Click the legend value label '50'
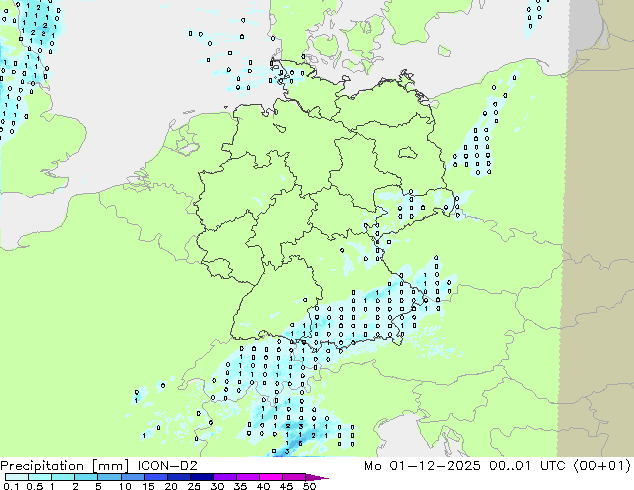Image resolution: width=634 pixels, height=490 pixels. tap(309, 486)
